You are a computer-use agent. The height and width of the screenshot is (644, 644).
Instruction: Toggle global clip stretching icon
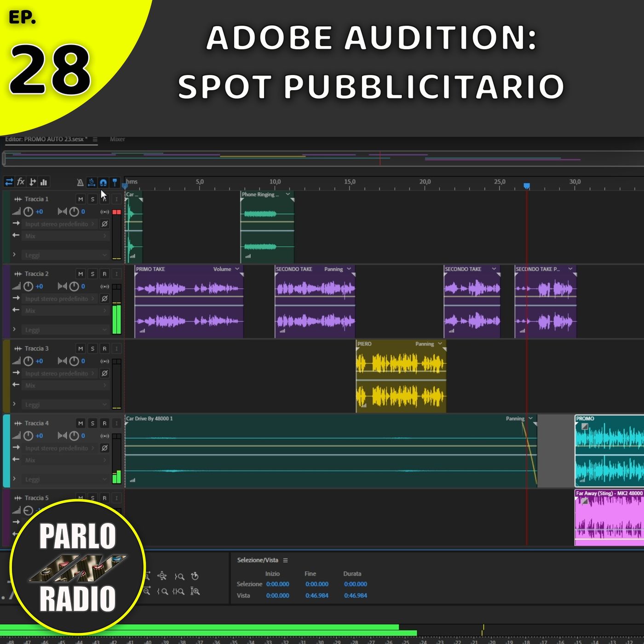[92, 182]
